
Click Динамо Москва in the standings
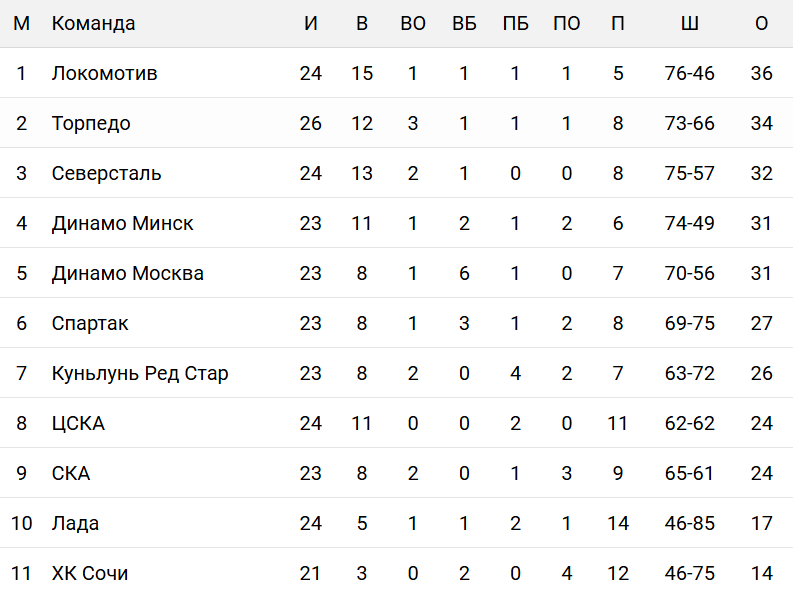pyautogui.click(x=127, y=273)
